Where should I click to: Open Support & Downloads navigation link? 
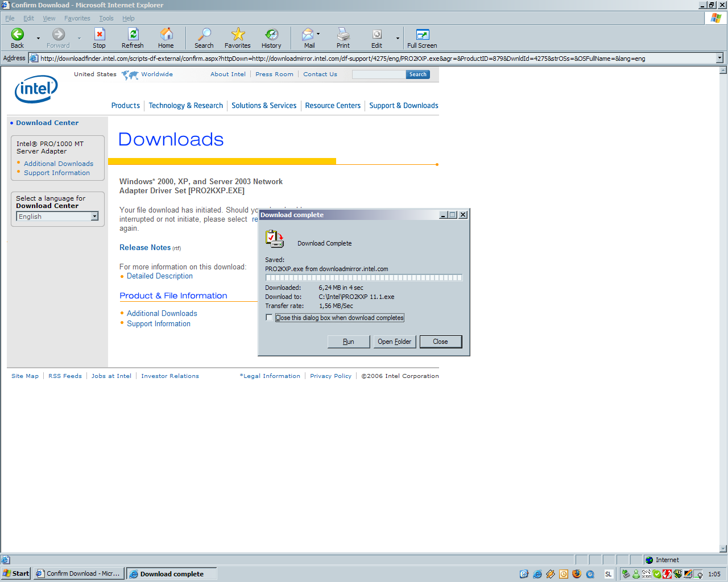pos(404,106)
